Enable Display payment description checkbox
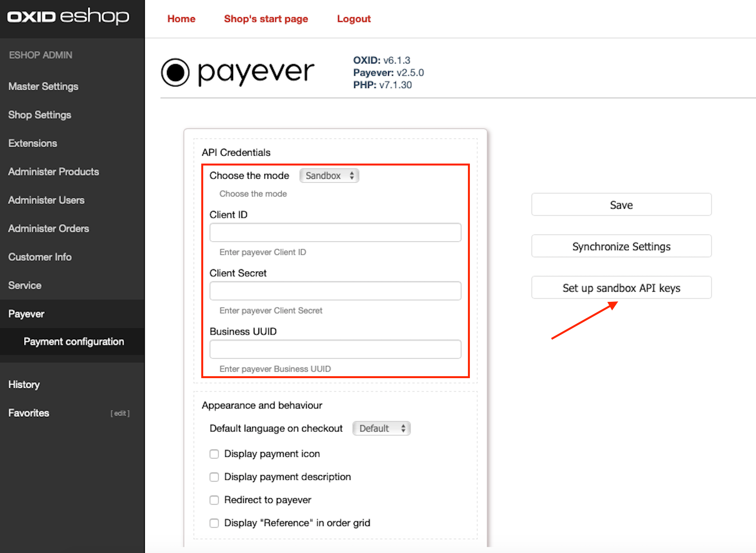 pos(214,477)
